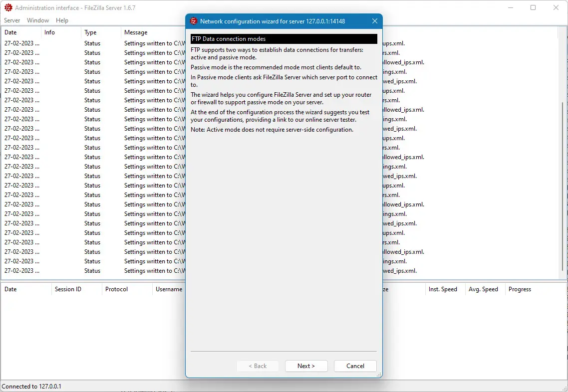Close the FileZilla Server administration window

coord(556,7)
